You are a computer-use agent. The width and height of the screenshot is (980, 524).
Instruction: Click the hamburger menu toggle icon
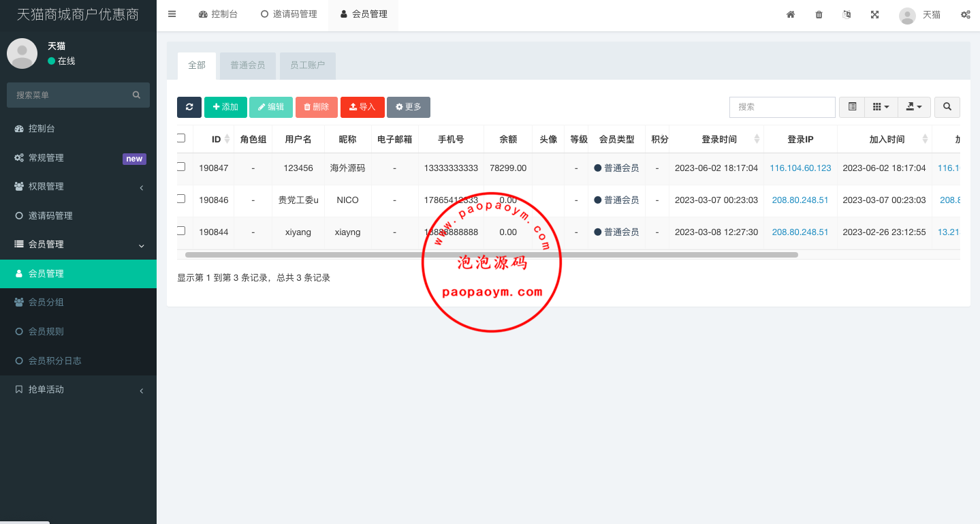[x=172, y=14]
